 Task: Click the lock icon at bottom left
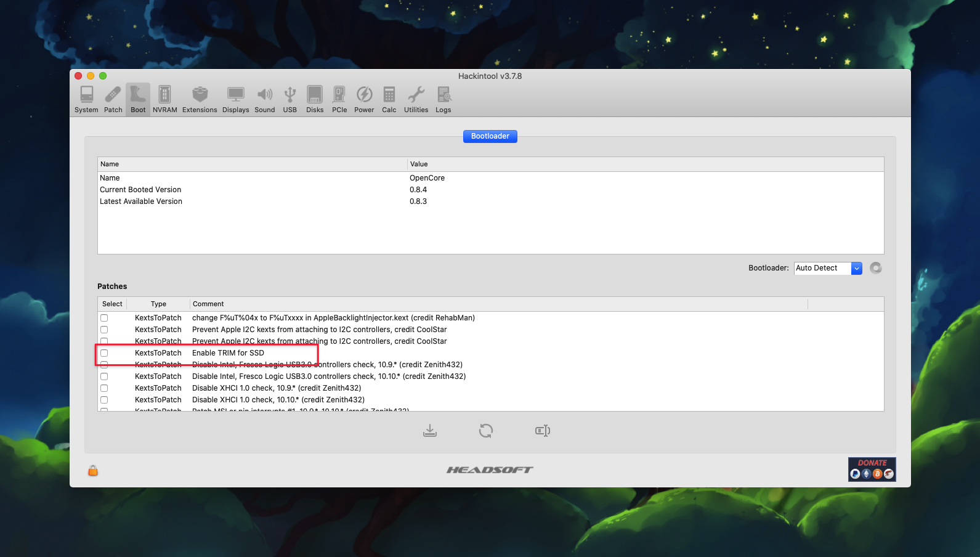[93, 471]
